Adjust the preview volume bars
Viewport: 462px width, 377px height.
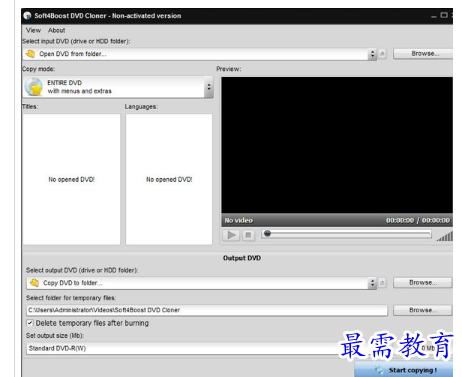pos(445,236)
